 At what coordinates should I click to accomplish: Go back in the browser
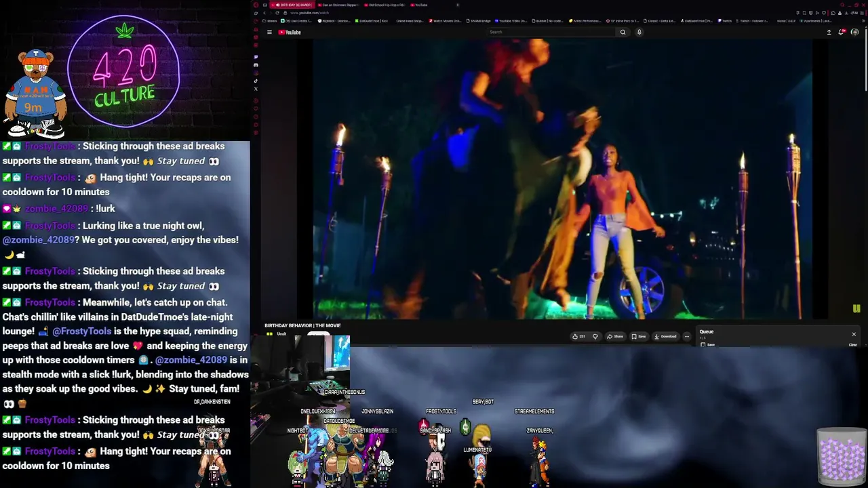[264, 13]
